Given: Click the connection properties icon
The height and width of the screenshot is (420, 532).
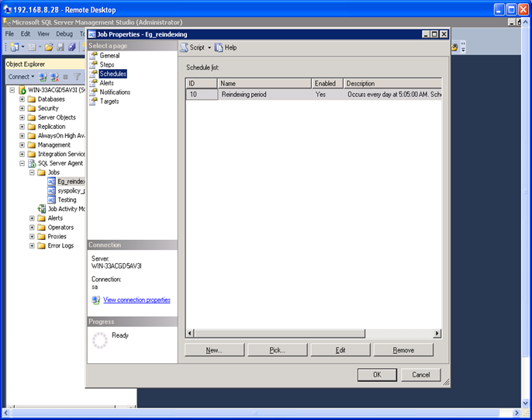Looking at the screenshot, I should tap(96, 300).
